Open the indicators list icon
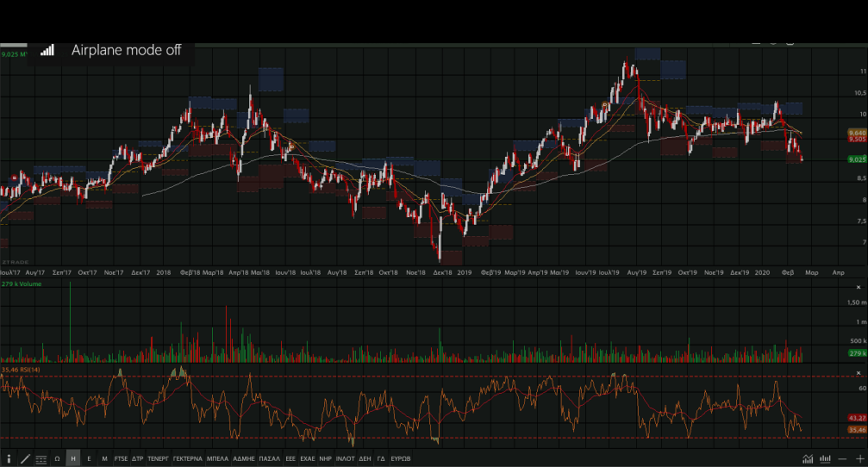The width and height of the screenshot is (868, 467). coord(41,458)
